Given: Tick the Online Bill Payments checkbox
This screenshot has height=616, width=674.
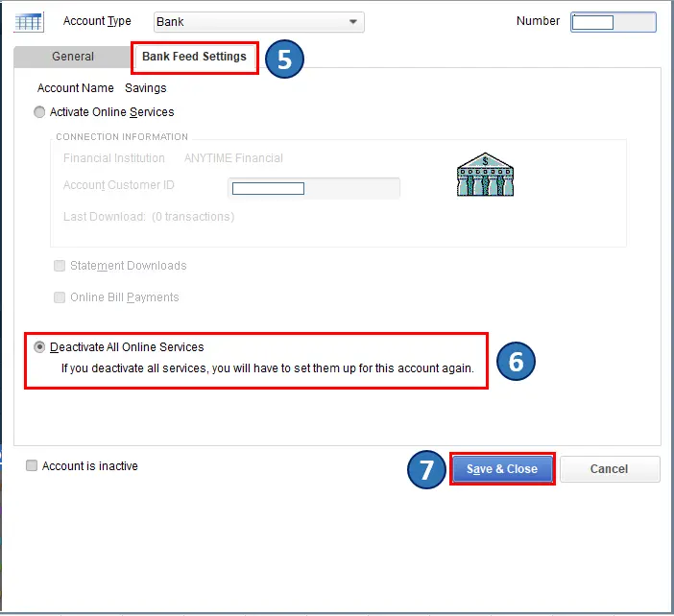Looking at the screenshot, I should tap(60, 297).
